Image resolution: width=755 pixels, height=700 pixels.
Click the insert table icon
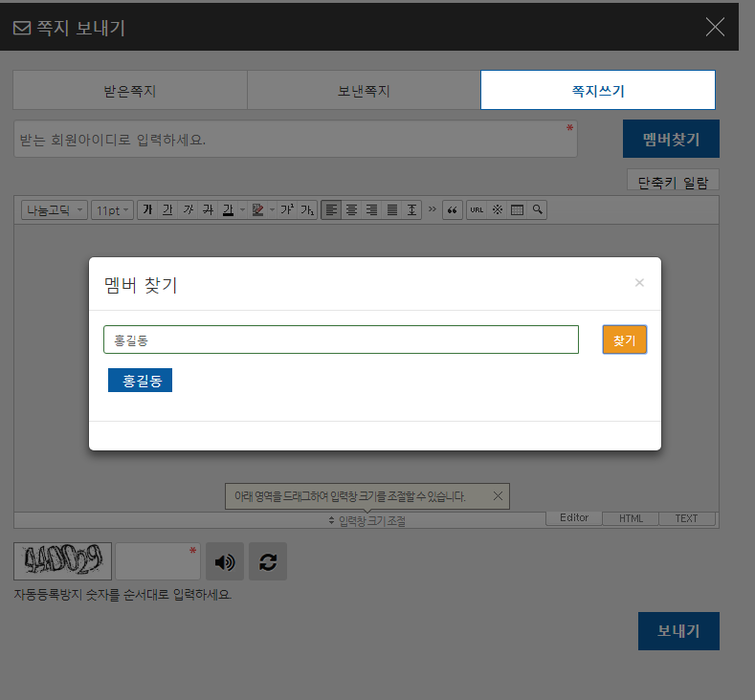pos(517,209)
